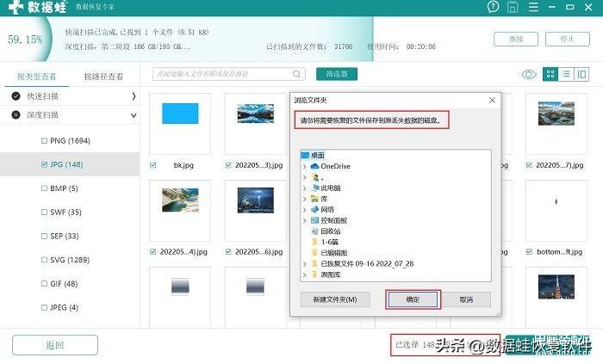Select 库 folder in tree
Image resolution: width=603 pixels, height=364 pixels.
[x=324, y=199]
